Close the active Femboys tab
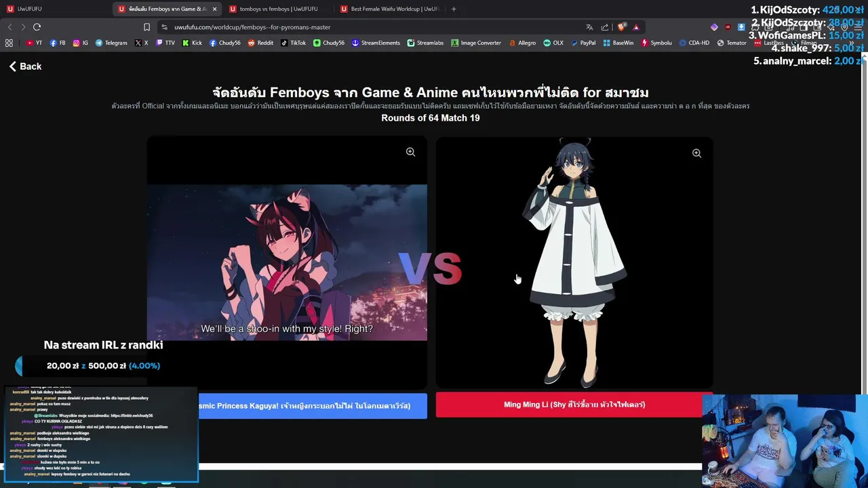Screen dimensions: 868x488 click(x=215, y=9)
